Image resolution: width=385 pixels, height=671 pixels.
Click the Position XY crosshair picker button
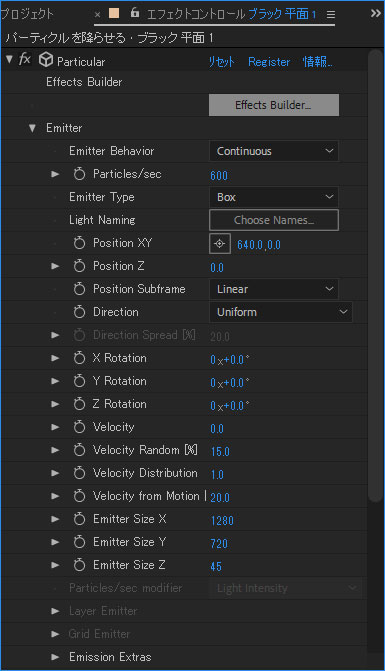[x=220, y=243]
